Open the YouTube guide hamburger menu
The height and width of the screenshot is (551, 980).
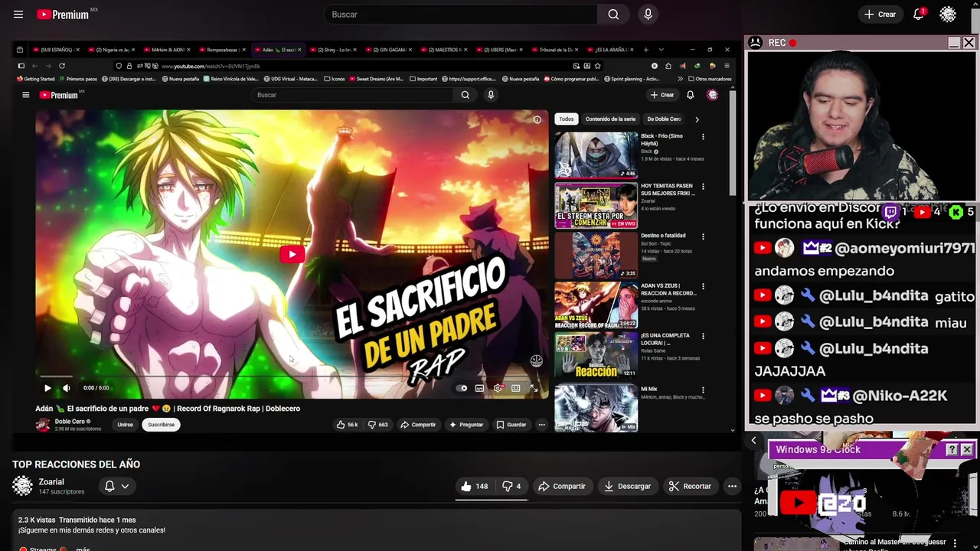18,15
